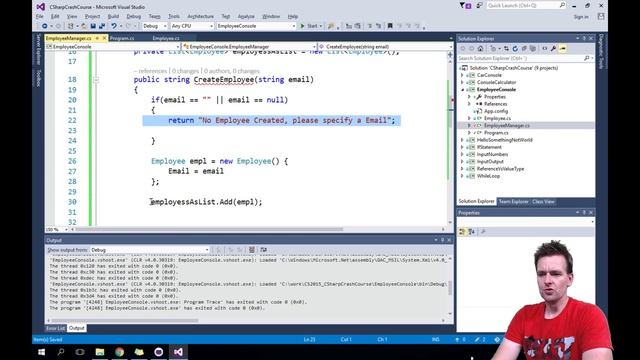
Task: Toggle auto-hide pin on Solution Explorer
Action: [x=584, y=39]
